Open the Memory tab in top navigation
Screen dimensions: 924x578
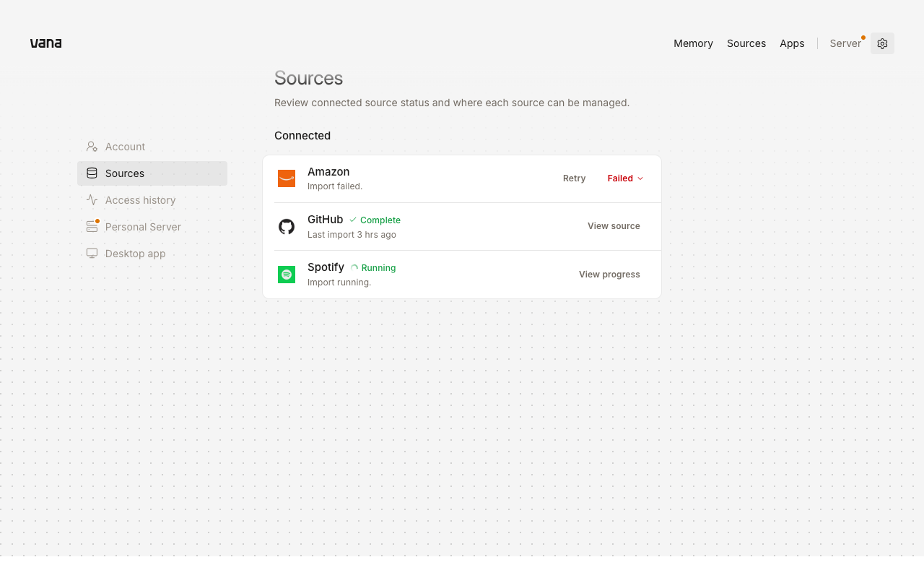click(x=693, y=43)
